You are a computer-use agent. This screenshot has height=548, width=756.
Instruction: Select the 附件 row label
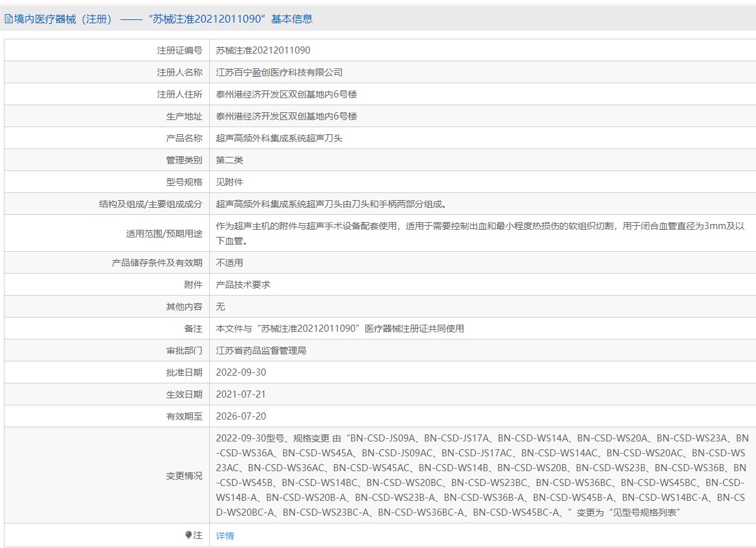click(193, 285)
